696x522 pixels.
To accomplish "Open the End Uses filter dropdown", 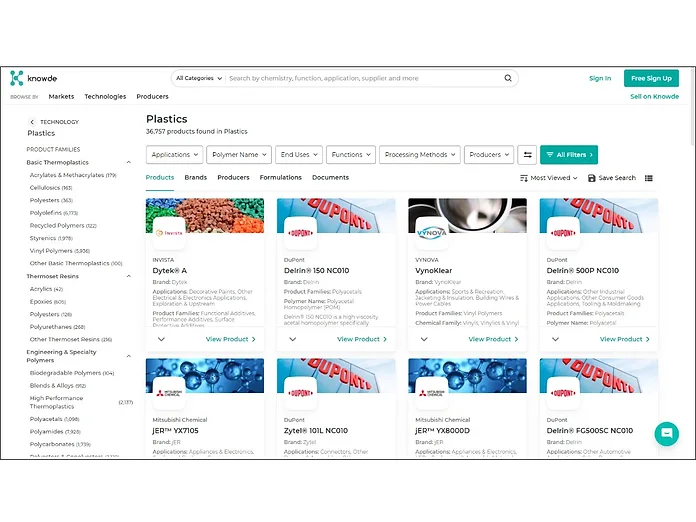I will pyautogui.click(x=299, y=154).
